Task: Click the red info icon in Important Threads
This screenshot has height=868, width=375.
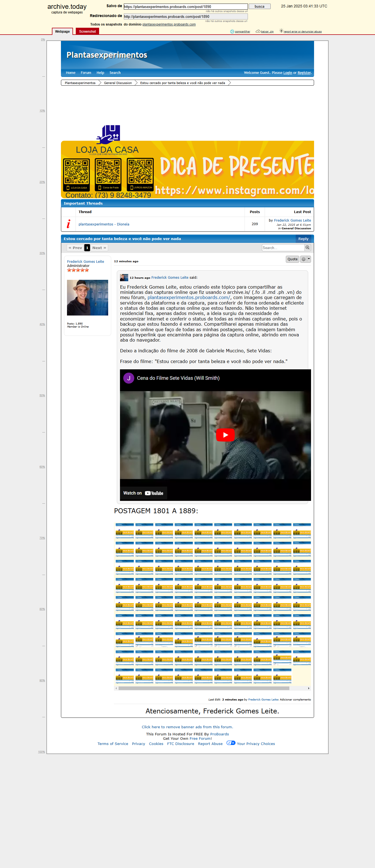Action: (68, 224)
